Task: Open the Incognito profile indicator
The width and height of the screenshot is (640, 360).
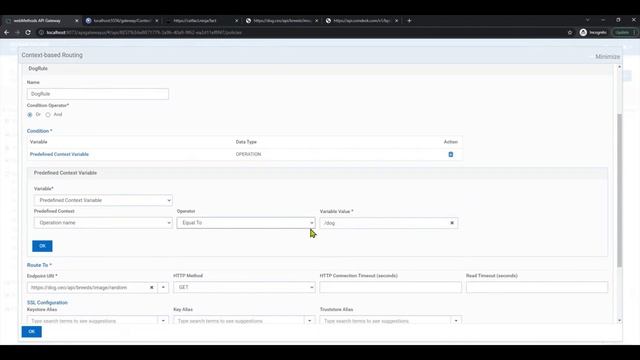Action: click(x=593, y=32)
